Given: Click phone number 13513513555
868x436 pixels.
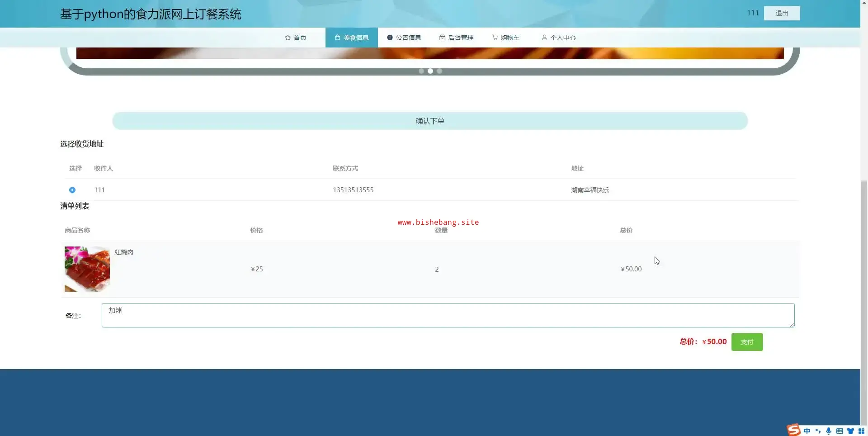Looking at the screenshot, I should tap(353, 190).
